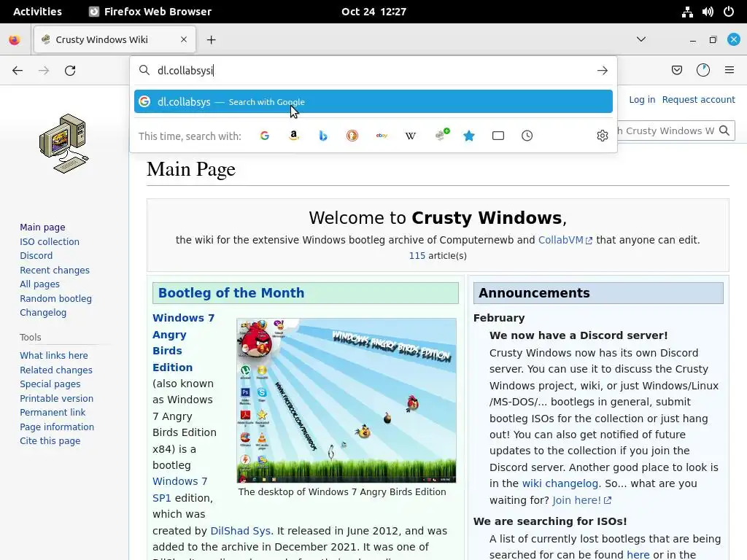The width and height of the screenshot is (747, 560).
Task: Open Page information link
Action: [x=57, y=427]
